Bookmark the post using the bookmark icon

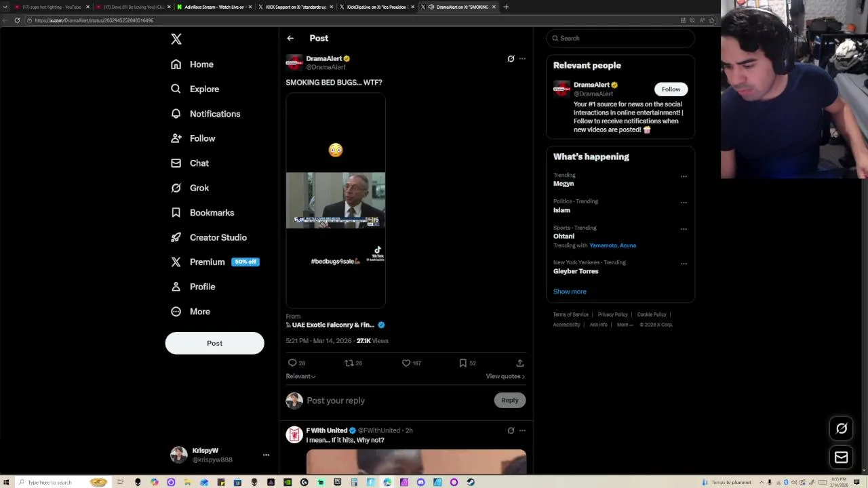coord(462,363)
